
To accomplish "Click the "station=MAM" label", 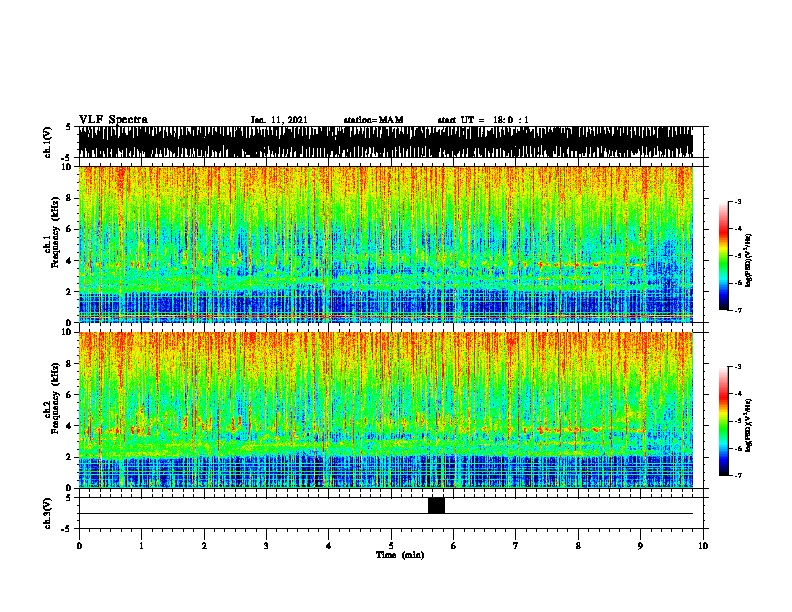I will click(x=373, y=120).
